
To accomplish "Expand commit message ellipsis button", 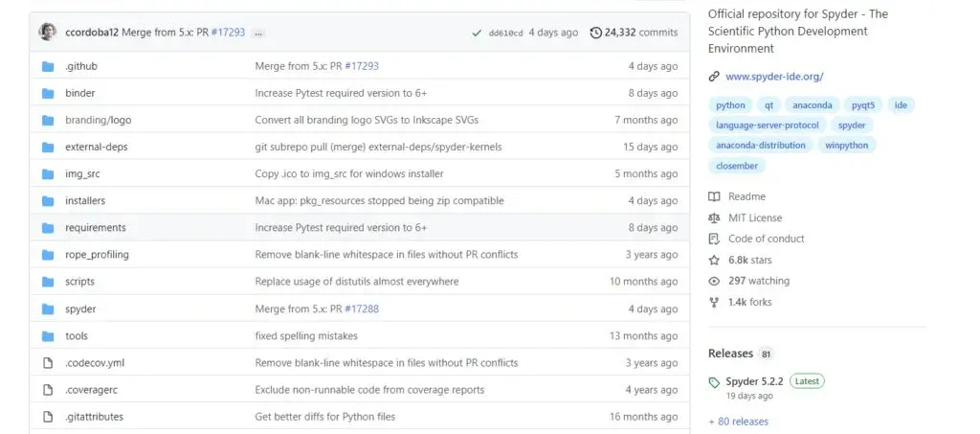I will coord(258,34).
